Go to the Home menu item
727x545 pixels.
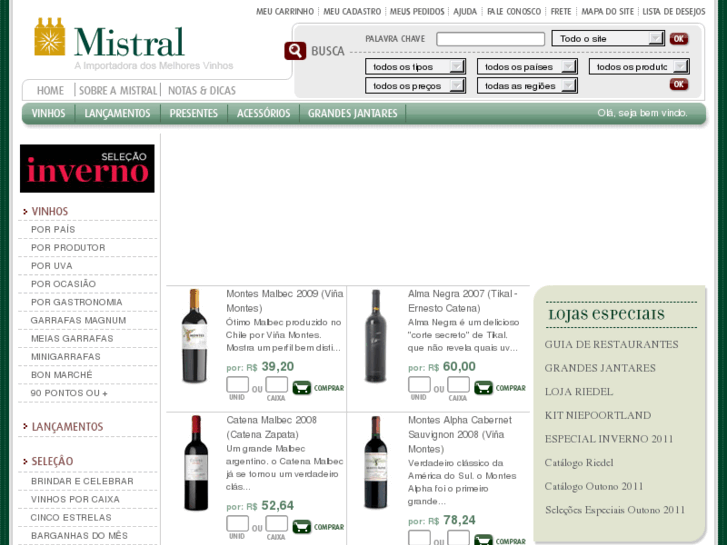tap(51, 90)
